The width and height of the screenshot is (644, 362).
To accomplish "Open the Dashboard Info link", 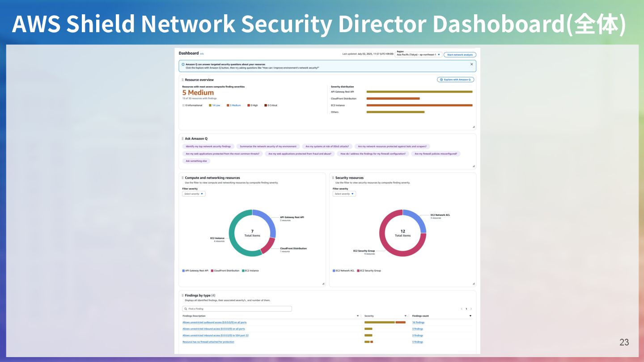I will (202, 54).
